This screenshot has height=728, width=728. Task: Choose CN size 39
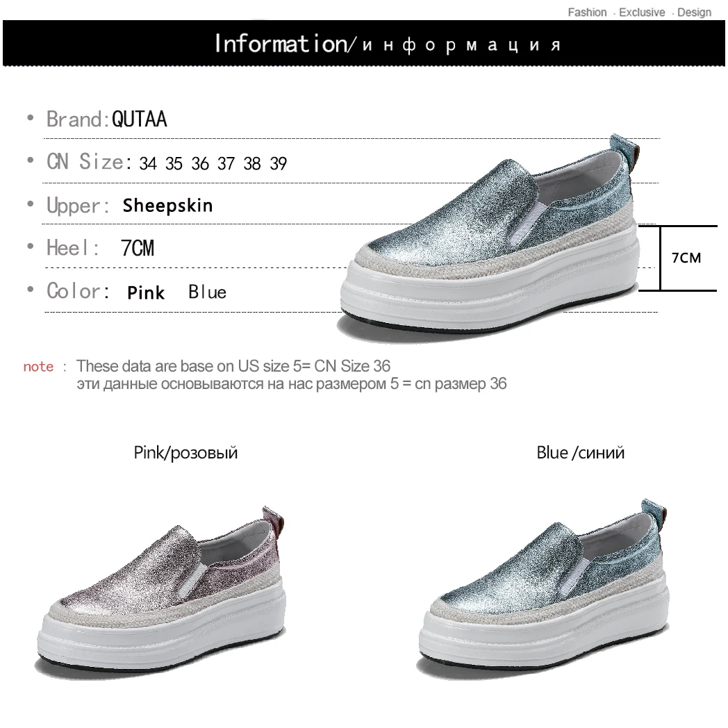click(x=278, y=163)
